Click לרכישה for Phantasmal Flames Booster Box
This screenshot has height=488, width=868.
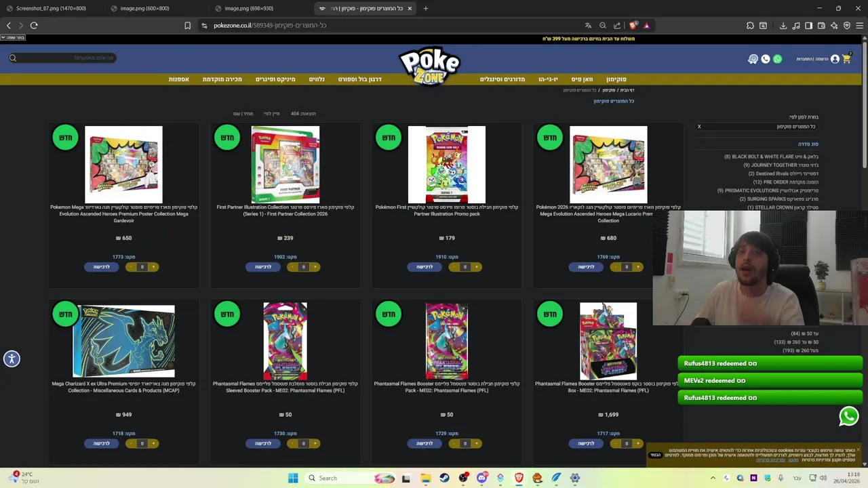pos(586,443)
